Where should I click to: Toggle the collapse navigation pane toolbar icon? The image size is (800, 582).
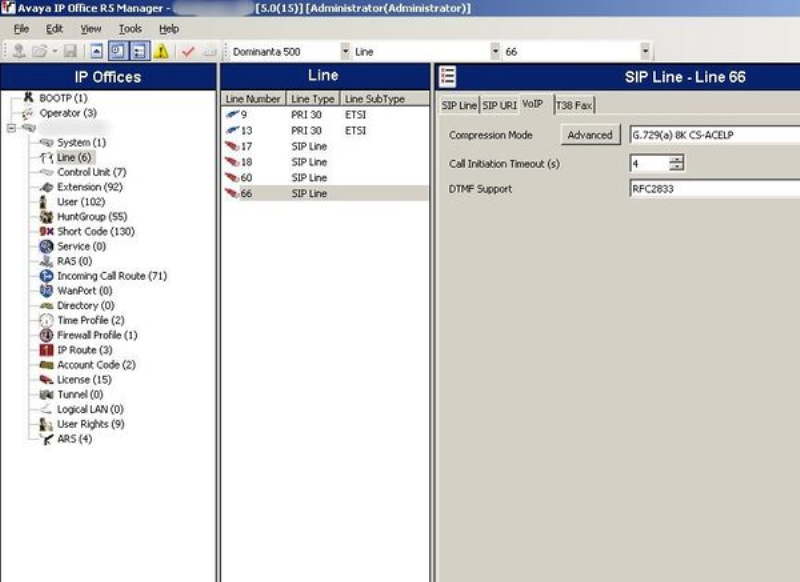pyautogui.click(x=96, y=52)
